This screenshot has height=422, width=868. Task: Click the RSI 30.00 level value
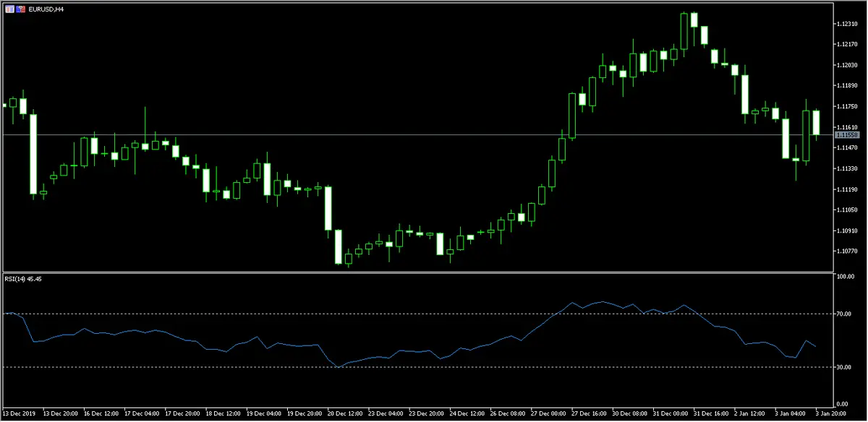(x=845, y=367)
